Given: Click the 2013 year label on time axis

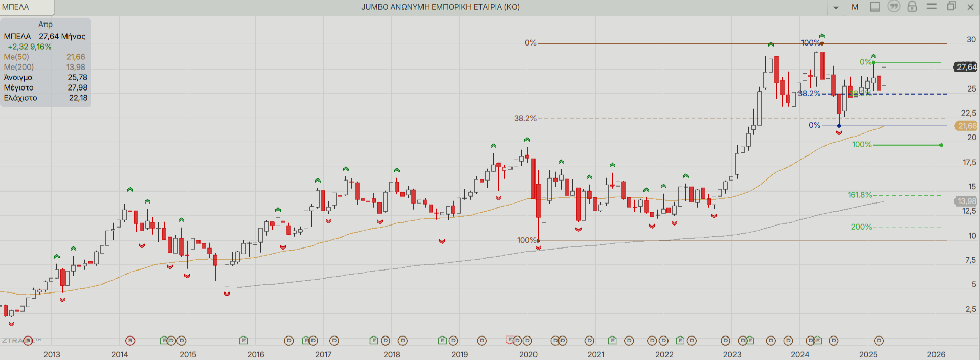Looking at the screenshot, I should (x=52, y=354).
